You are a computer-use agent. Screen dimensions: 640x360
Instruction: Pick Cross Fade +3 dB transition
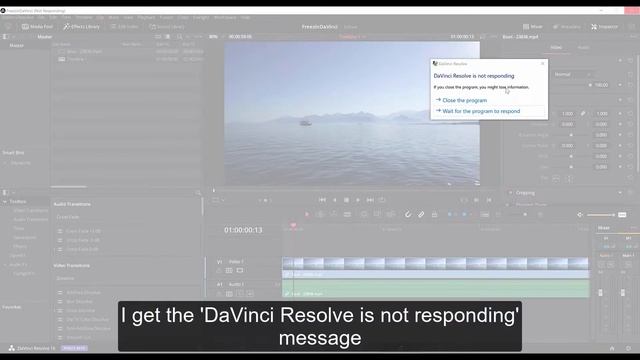(x=83, y=231)
